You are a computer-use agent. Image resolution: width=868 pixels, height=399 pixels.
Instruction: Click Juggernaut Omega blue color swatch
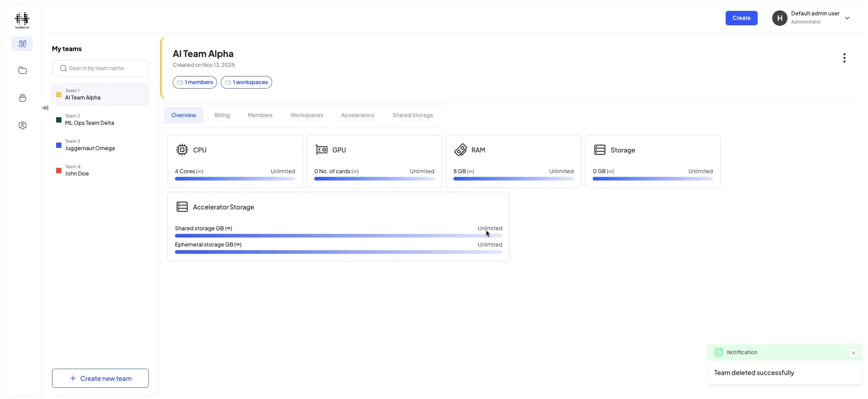(x=59, y=145)
